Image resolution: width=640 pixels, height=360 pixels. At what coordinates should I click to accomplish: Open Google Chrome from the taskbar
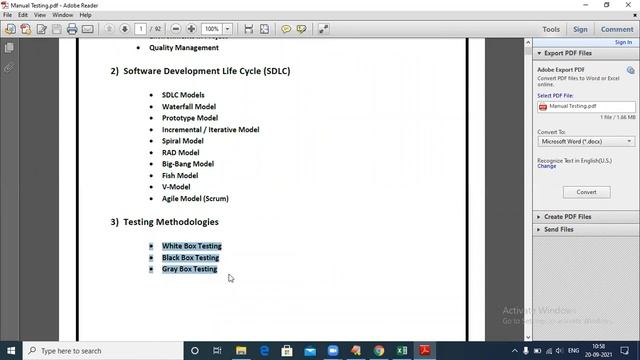(379, 351)
